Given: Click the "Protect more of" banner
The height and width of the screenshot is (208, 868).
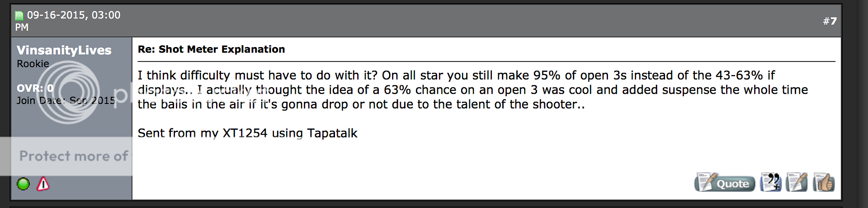Looking at the screenshot, I should [73, 156].
